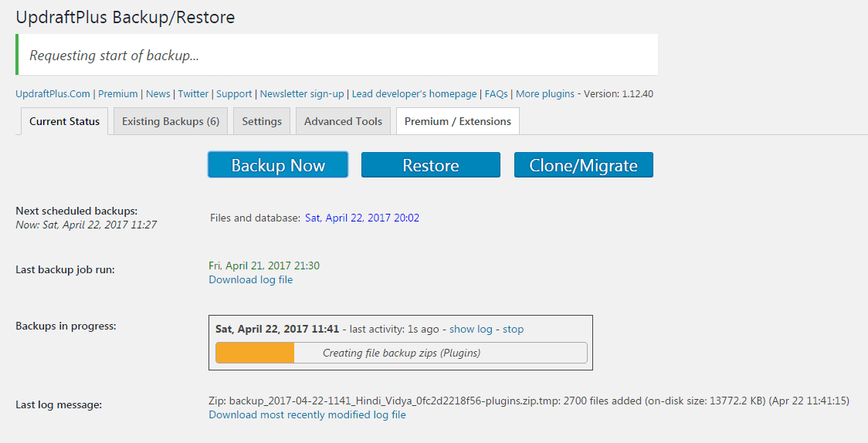
Task: Download log file of last backup job
Action: pyautogui.click(x=251, y=280)
